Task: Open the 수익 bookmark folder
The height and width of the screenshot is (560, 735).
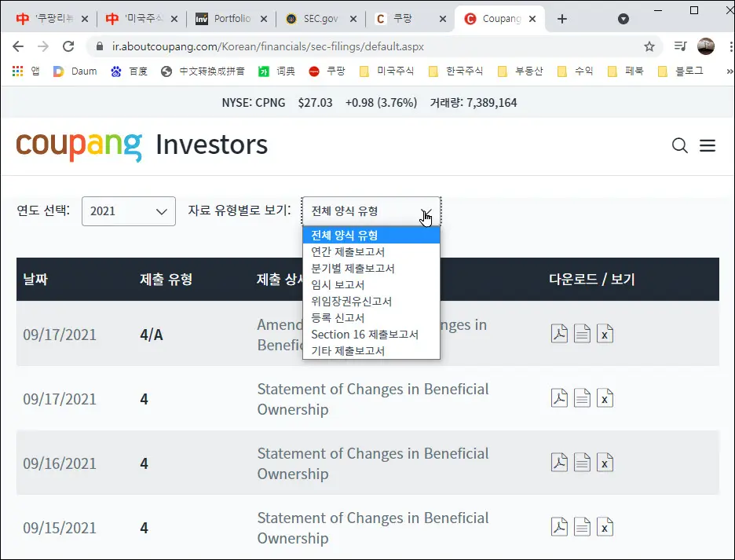Action: point(575,71)
